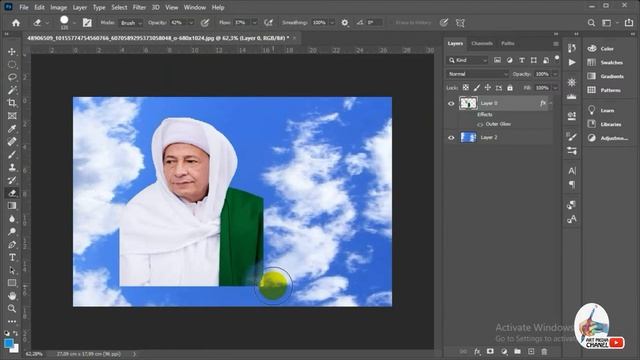Open Smoothing value dropdown arrow
Image resolution: width=640 pixels, height=360 pixels.
pos(332,23)
